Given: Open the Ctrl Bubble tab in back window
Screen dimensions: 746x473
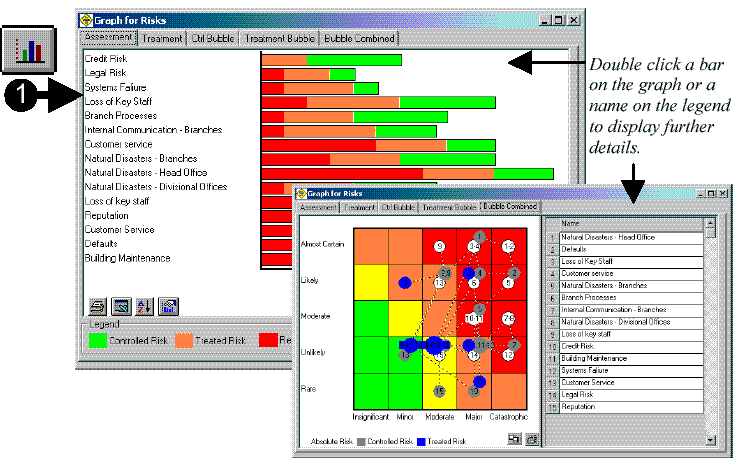Looking at the screenshot, I should tap(212, 38).
